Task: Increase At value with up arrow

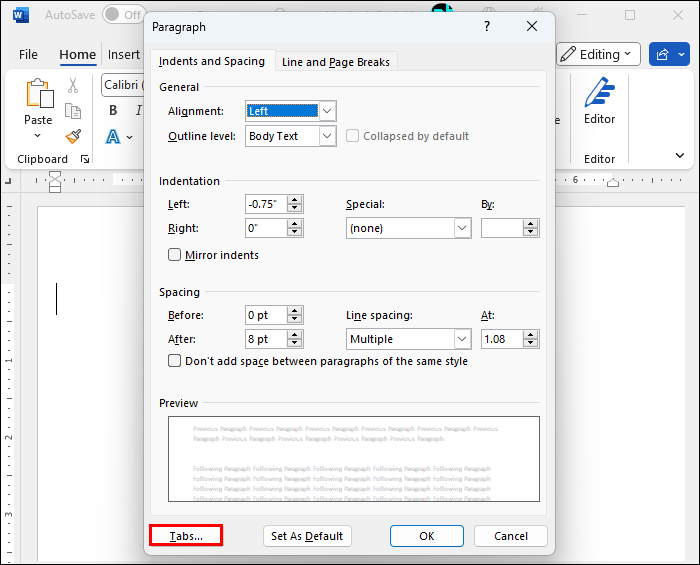Action: (x=530, y=335)
